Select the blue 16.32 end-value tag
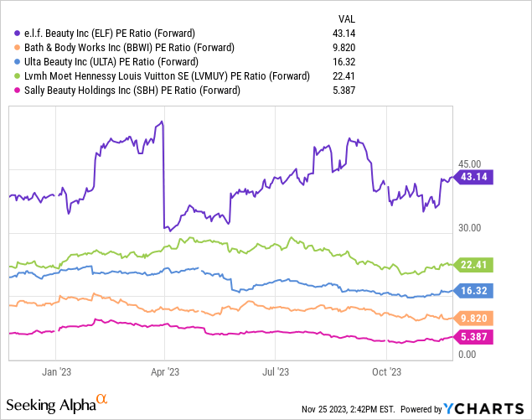 (474, 291)
